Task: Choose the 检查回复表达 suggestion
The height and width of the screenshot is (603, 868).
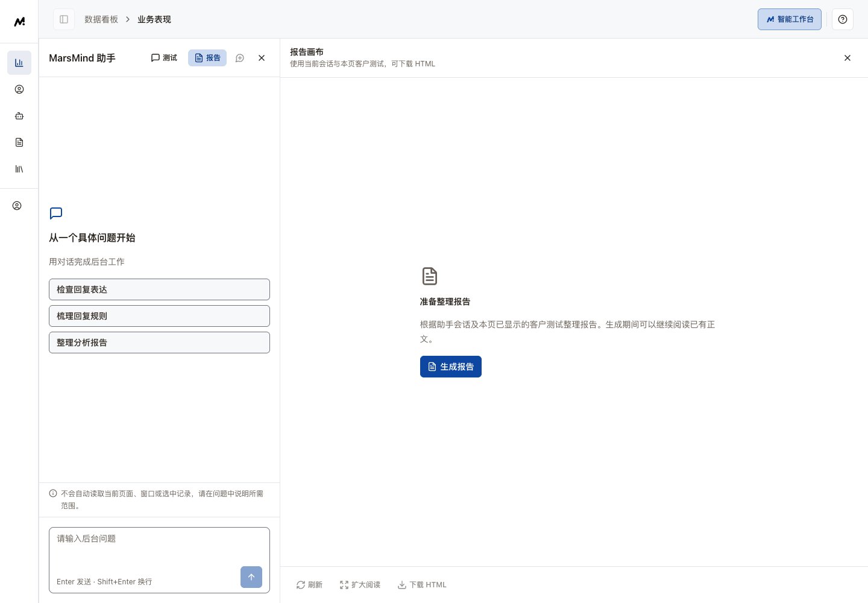Action: pyautogui.click(x=159, y=289)
